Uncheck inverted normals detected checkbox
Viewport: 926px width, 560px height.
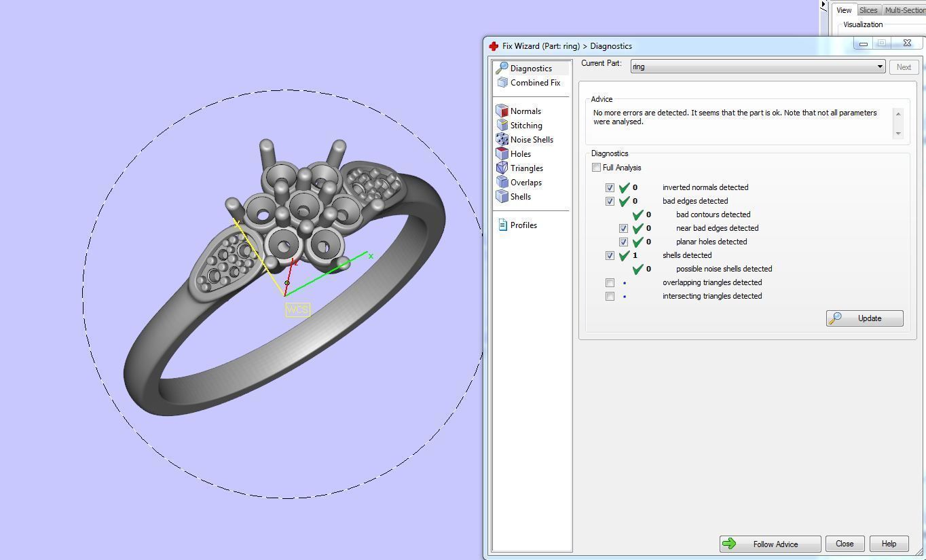pos(610,187)
